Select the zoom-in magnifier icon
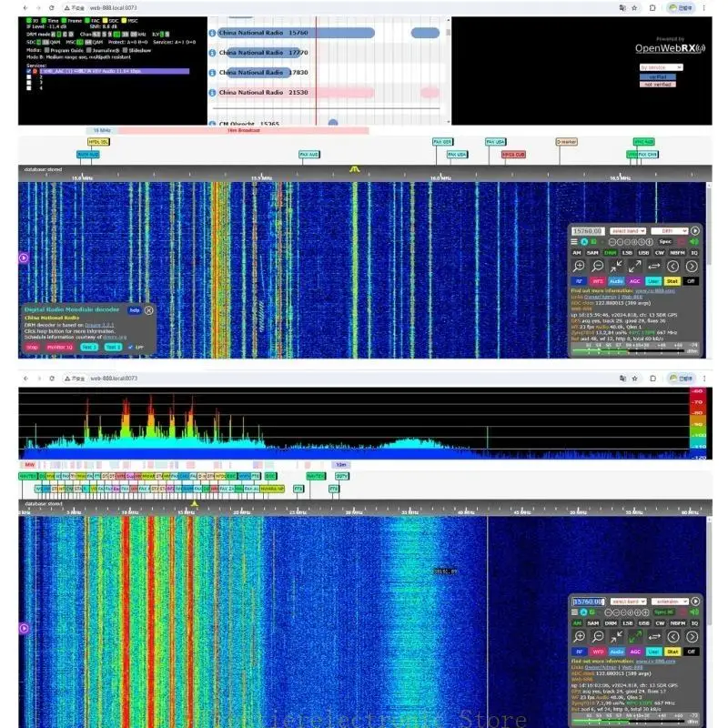Image resolution: width=728 pixels, height=728 pixels. [579, 266]
